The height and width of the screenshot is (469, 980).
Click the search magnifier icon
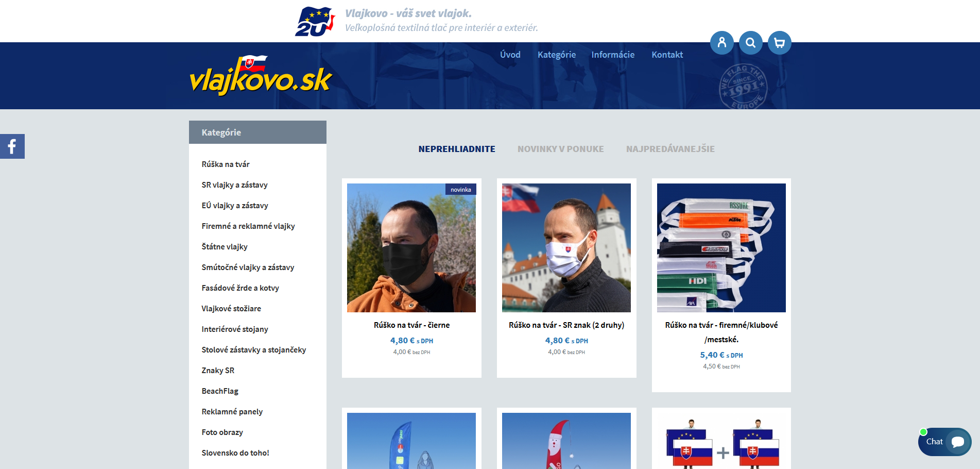[750, 43]
